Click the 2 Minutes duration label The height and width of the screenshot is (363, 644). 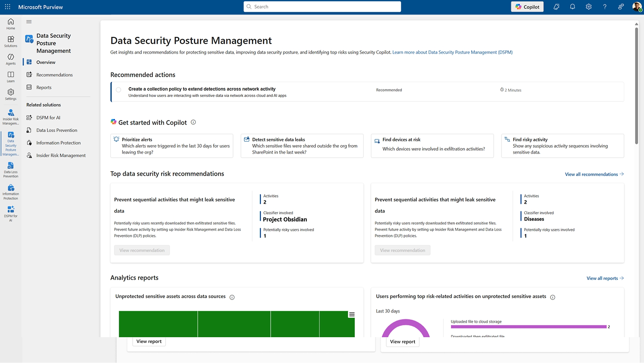(511, 90)
